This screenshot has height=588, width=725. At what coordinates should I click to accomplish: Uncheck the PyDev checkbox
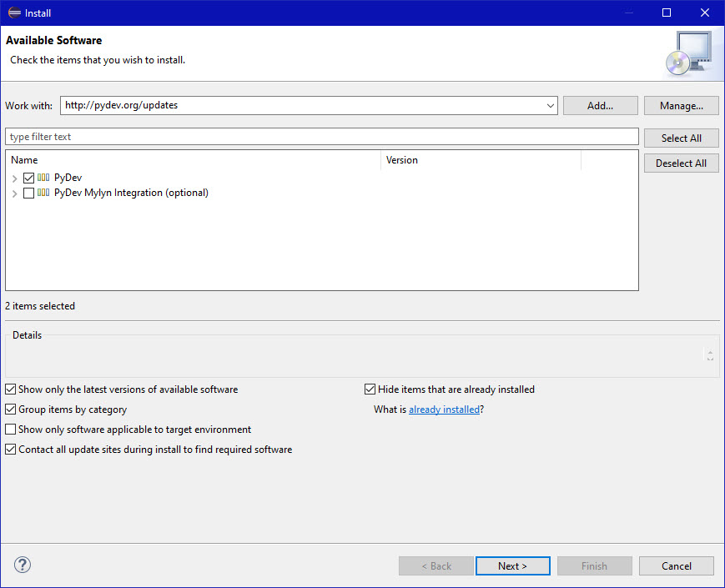tap(29, 178)
